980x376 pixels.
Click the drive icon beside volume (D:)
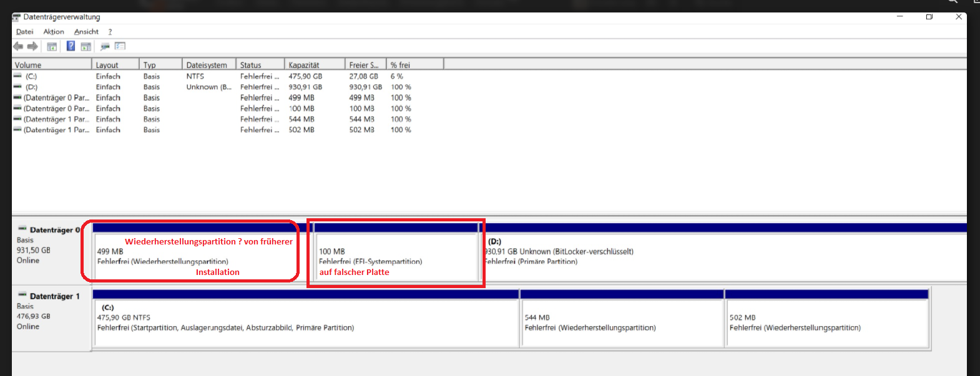(x=17, y=87)
